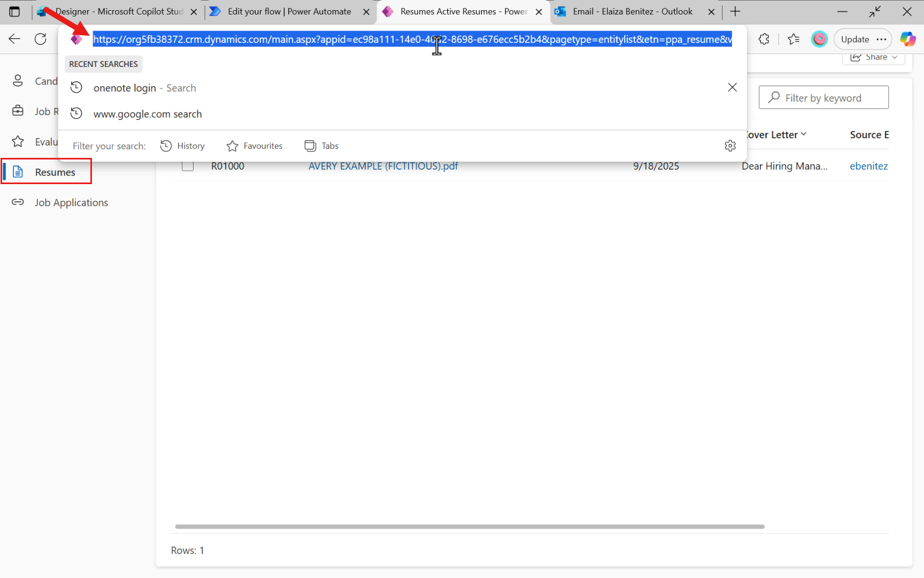Click the Update button
The width and height of the screenshot is (924, 578).
point(856,39)
